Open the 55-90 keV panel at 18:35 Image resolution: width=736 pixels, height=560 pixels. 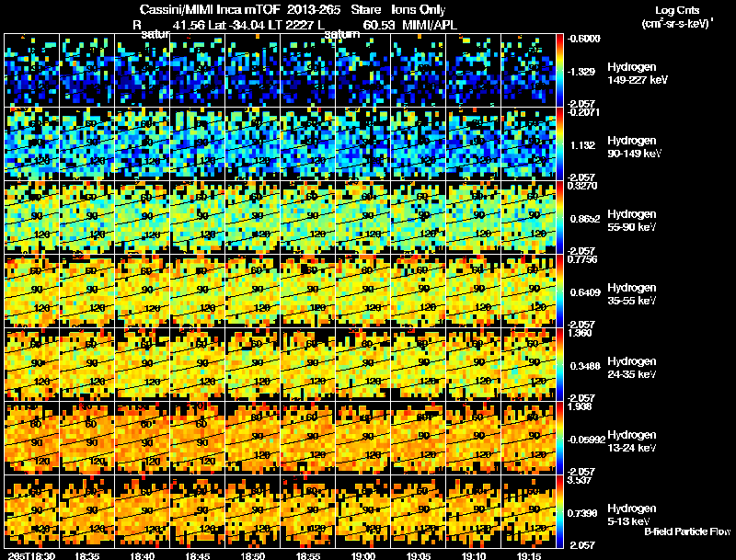[x=86, y=218]
